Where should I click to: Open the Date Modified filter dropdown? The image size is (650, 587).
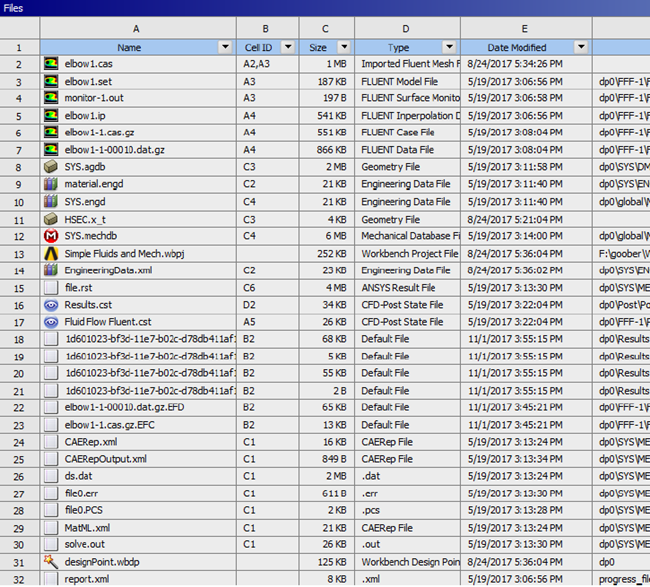click(x=581, y=47)
